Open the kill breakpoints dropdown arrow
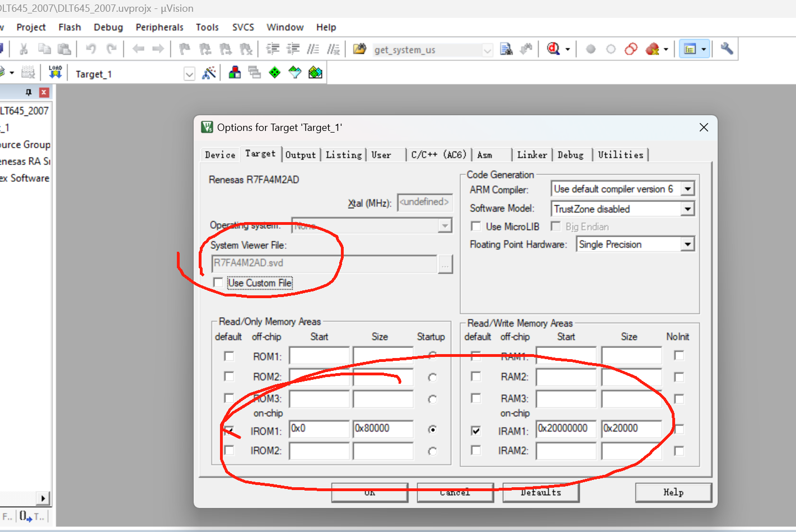 [x=666, y=49]
